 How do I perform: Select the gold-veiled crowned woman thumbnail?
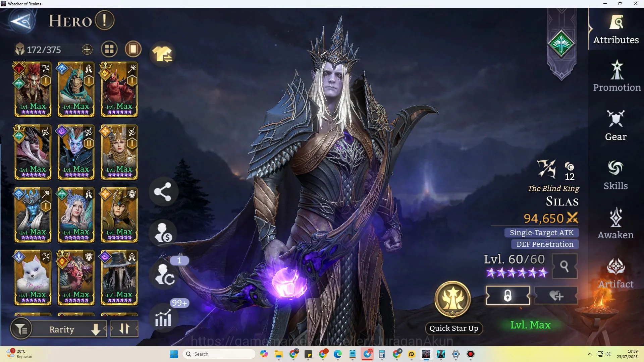(119, 152)
